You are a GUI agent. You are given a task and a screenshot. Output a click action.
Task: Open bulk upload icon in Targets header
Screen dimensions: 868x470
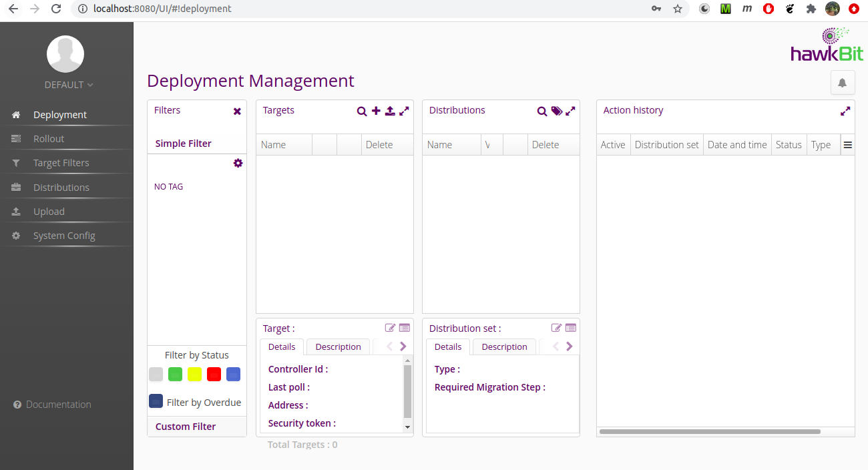(x=390, y=111)
